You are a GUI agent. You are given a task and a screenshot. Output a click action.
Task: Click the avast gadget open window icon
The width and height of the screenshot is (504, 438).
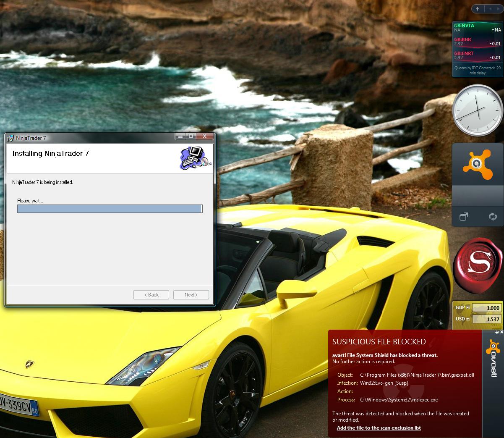(x=464, y=217)
